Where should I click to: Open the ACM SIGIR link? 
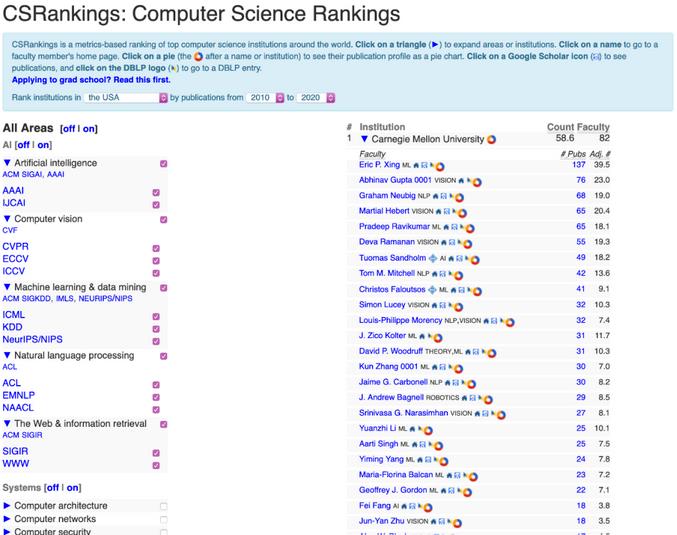pos(22,435)
